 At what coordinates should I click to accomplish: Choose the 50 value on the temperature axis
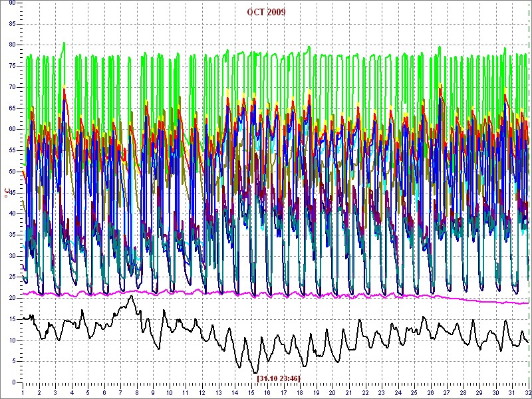[11, 172]
